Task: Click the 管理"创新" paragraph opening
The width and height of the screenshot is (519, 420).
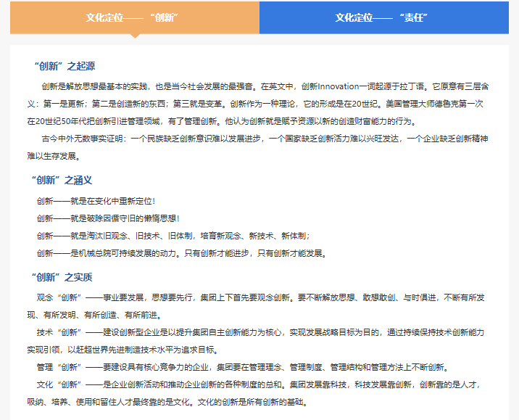Action: [61, 367]
